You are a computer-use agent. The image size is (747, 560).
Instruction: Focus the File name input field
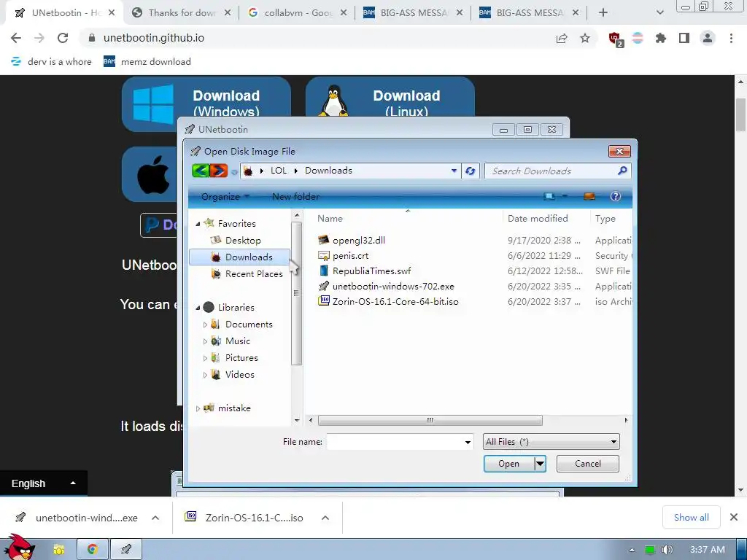click(x=395, y=442)
